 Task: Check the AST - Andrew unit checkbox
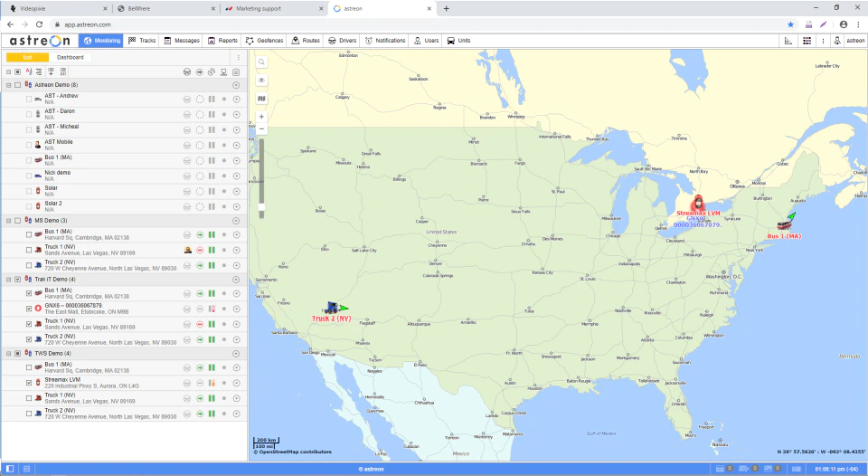[29, 100]
